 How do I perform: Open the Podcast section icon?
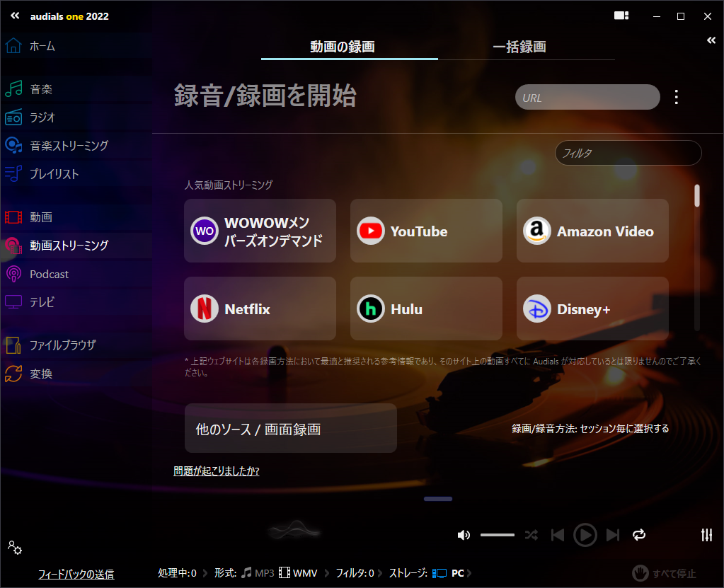click(x=13, y=274)
